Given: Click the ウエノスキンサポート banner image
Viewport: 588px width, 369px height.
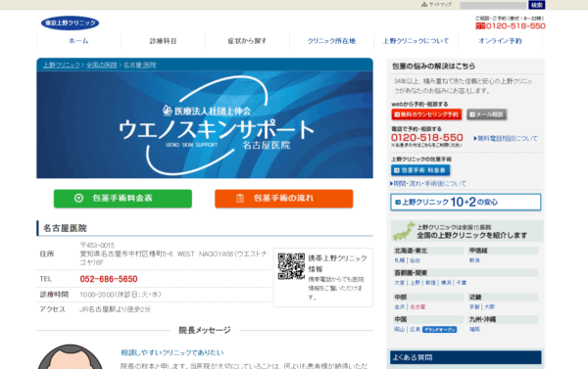Looking at the screenshot, I should pyautogui.click(x=205, y=124).
